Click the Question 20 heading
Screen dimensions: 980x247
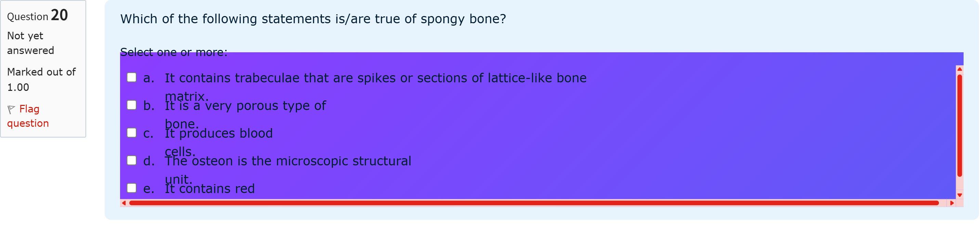point(37,16)
